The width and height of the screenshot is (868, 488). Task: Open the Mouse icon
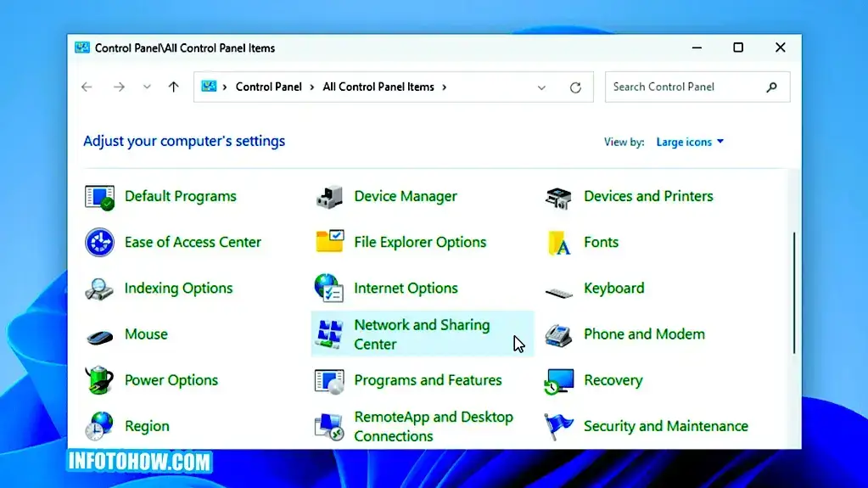pyautogui.click(x=99, y=336)
